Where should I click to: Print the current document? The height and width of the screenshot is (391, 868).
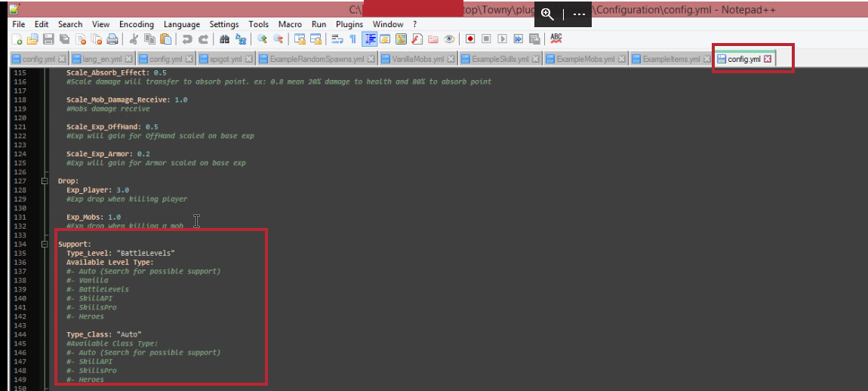(112, 38)
